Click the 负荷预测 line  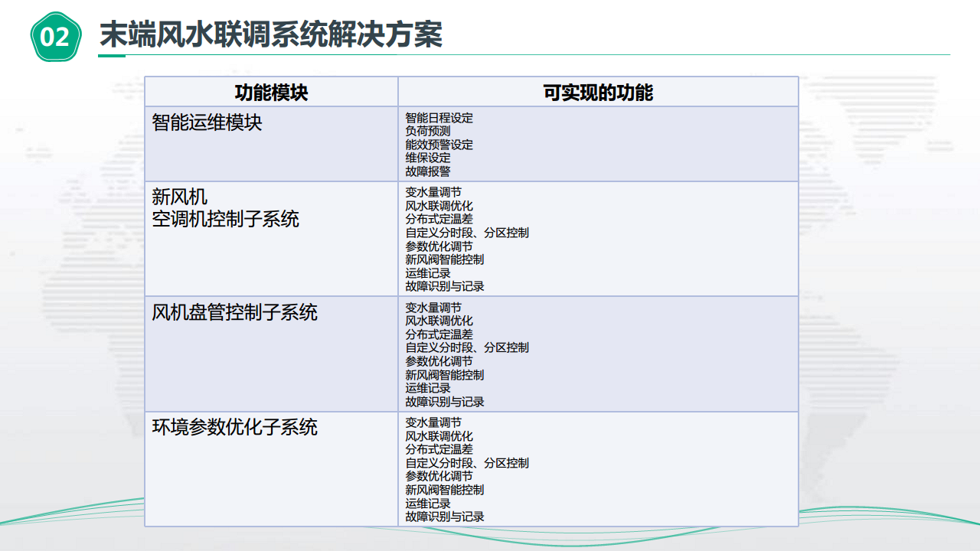[428, 131]
